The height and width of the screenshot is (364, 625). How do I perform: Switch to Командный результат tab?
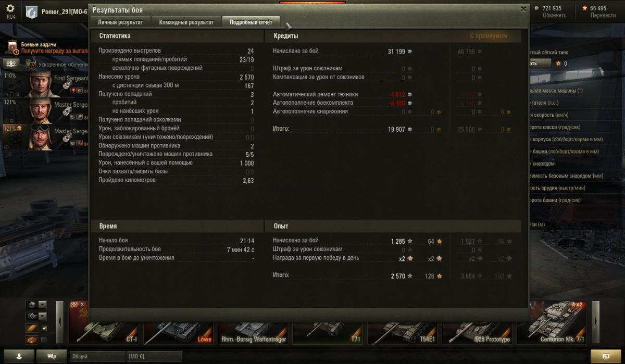[x=186, y=22]
